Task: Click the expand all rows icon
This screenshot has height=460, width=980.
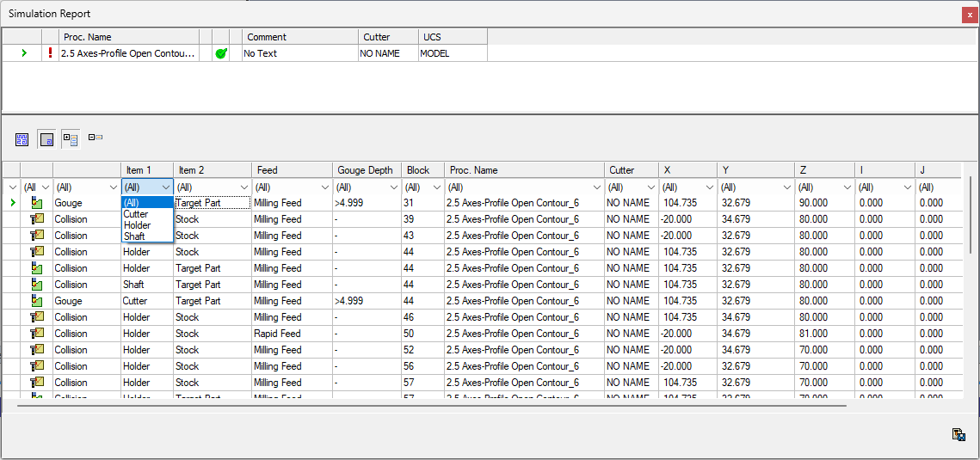Action: coord(71,138)
